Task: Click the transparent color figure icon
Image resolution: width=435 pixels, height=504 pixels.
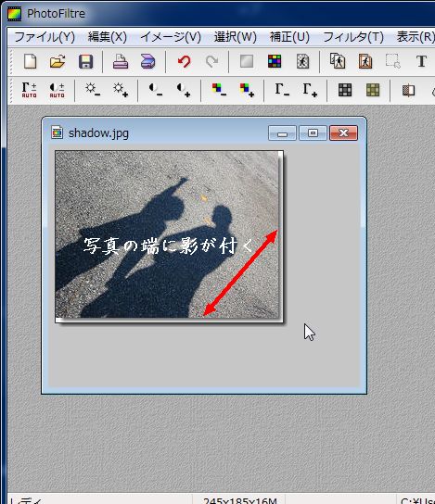Action: pyautogui.click(x=302, y=61)
